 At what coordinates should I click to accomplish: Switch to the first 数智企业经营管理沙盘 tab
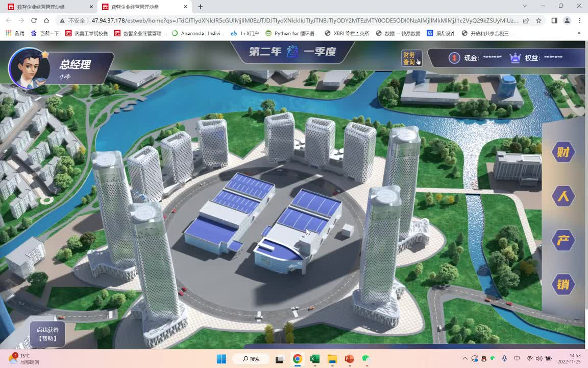point(49,7)
